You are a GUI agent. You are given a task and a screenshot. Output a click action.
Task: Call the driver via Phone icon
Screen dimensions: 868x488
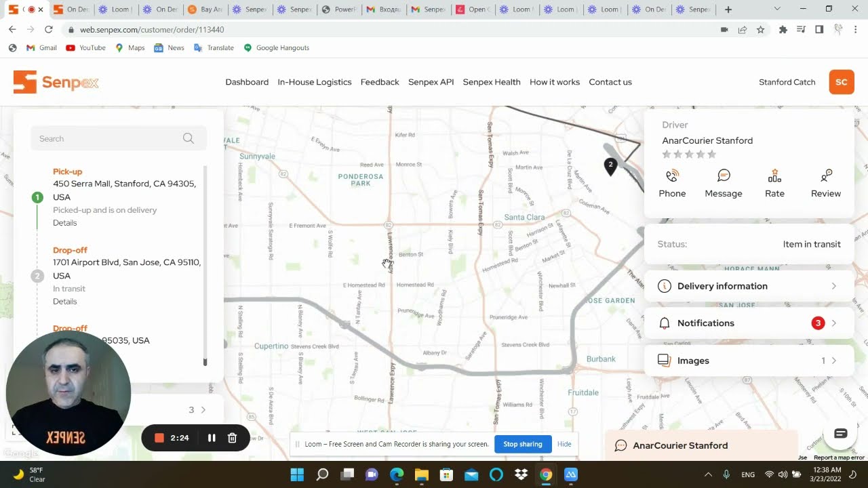tap(672, 184)
